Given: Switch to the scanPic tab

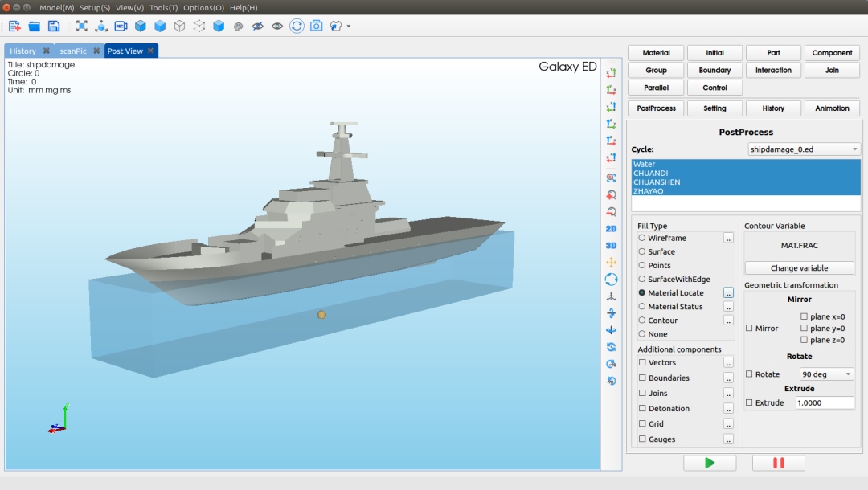Looking at the screenshot, I should click(x=72, y=51).
